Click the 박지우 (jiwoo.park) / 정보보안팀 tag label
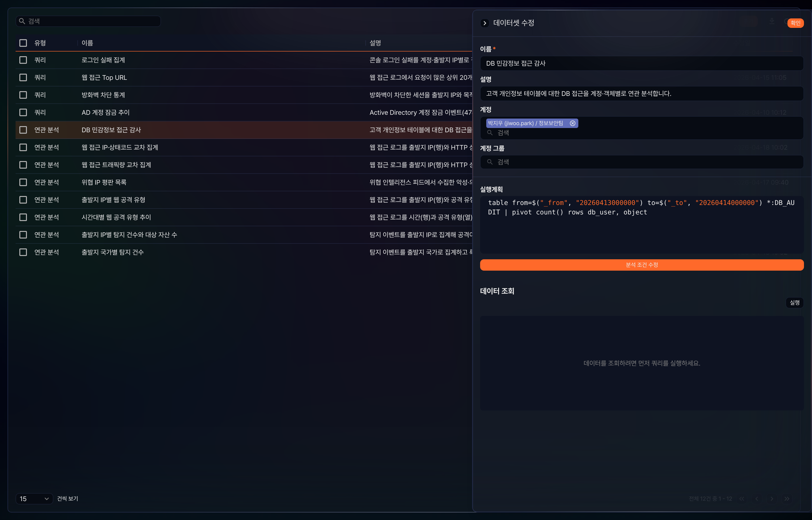The height and width of the screenshot is (520, 812). pos(525,123)
